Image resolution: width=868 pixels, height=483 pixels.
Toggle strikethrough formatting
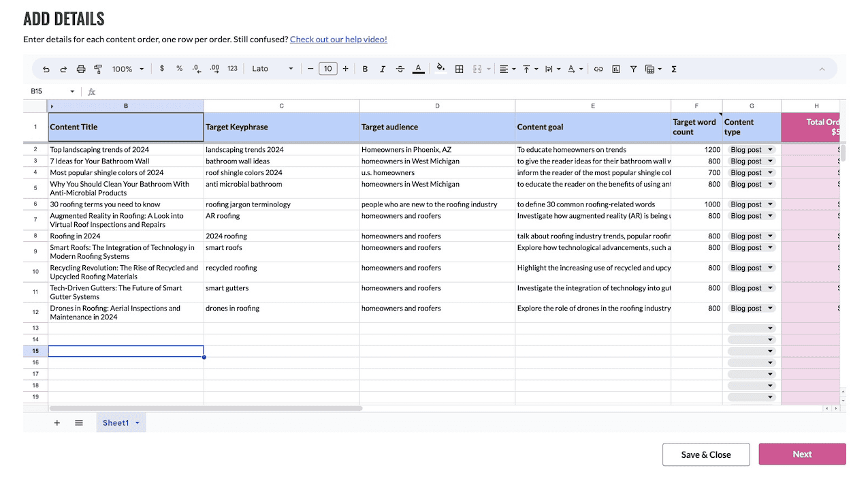[x=400, y=69]
